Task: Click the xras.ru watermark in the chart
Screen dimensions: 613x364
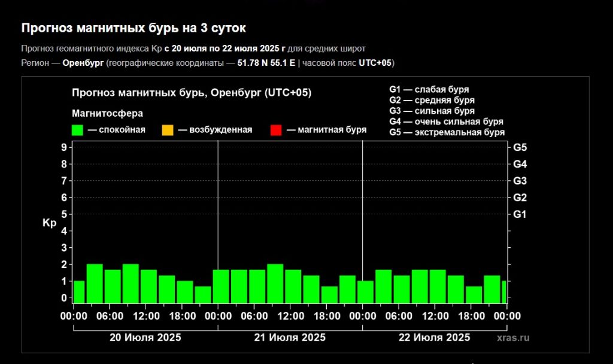Action: [x=513, y=338]
